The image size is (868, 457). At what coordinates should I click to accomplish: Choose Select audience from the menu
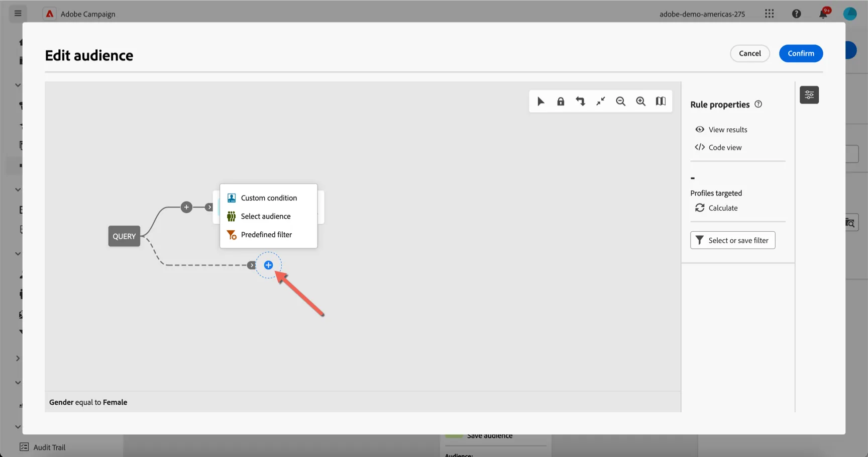[x=268, y=216]
